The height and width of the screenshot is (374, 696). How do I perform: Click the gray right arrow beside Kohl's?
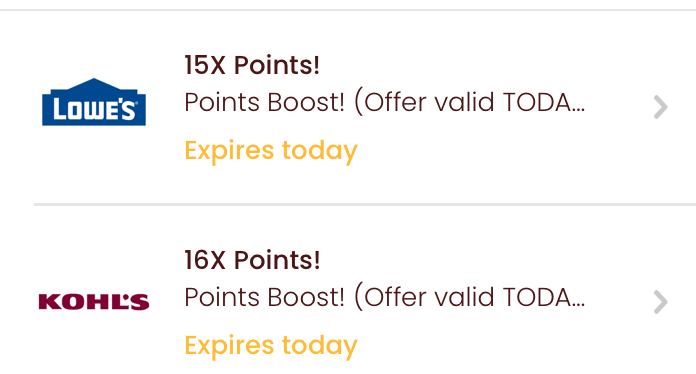660,302
